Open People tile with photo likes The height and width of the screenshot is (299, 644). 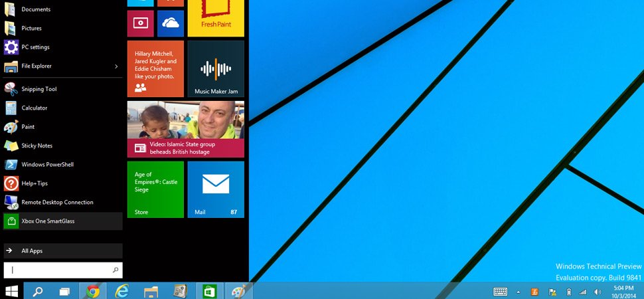tap(155, 68)
